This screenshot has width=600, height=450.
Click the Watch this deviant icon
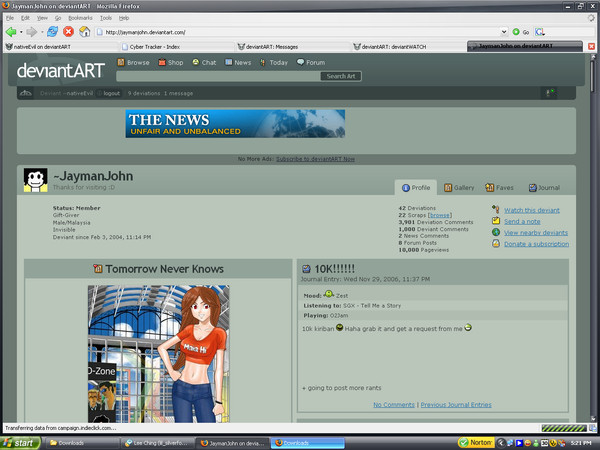[x=496, y=210]
